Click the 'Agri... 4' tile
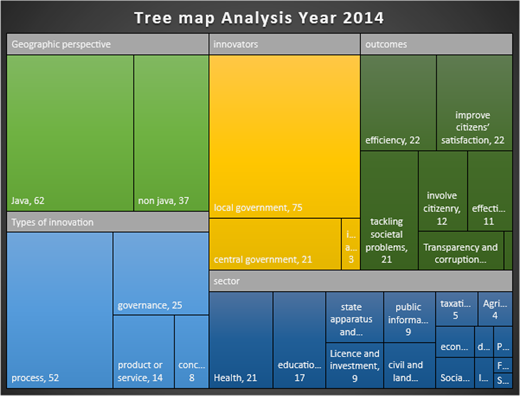This screenshot has width=520, height=396. click(x=495, y=309)
